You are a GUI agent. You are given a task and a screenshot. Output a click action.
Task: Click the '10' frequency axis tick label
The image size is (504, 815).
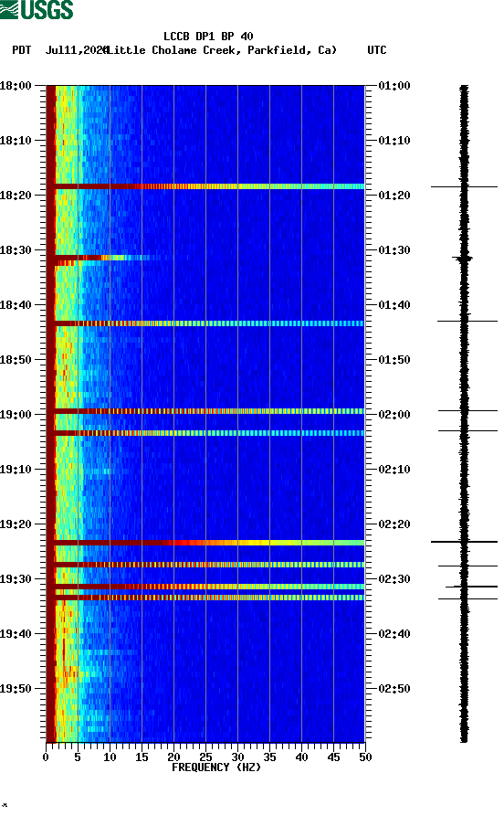(x=110, y=757)
